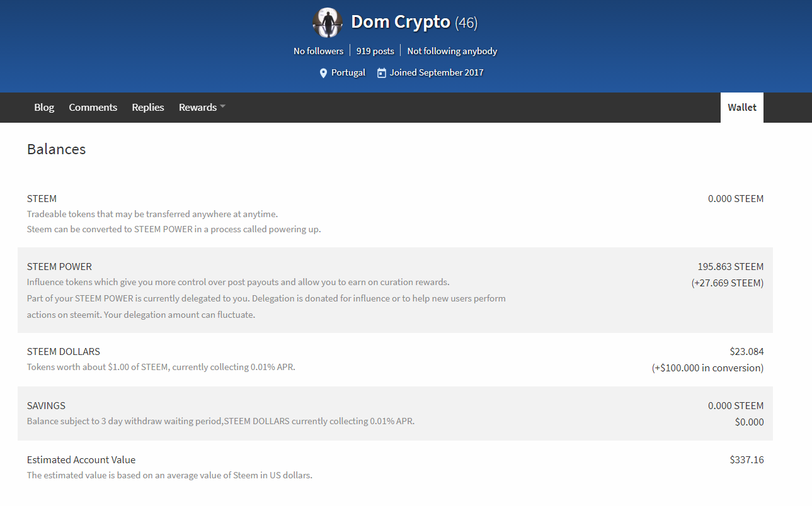Open the 0.000 STEEM balance dropdown

pos(736,199)
